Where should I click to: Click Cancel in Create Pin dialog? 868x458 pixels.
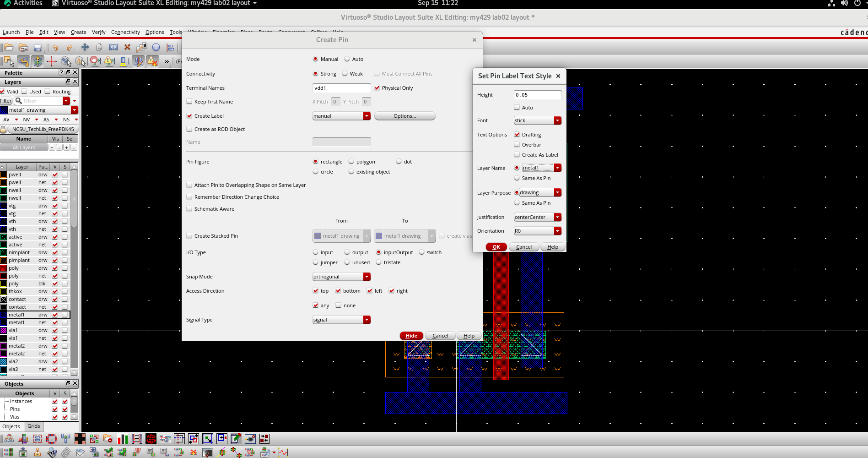click(x=440, y=336)
